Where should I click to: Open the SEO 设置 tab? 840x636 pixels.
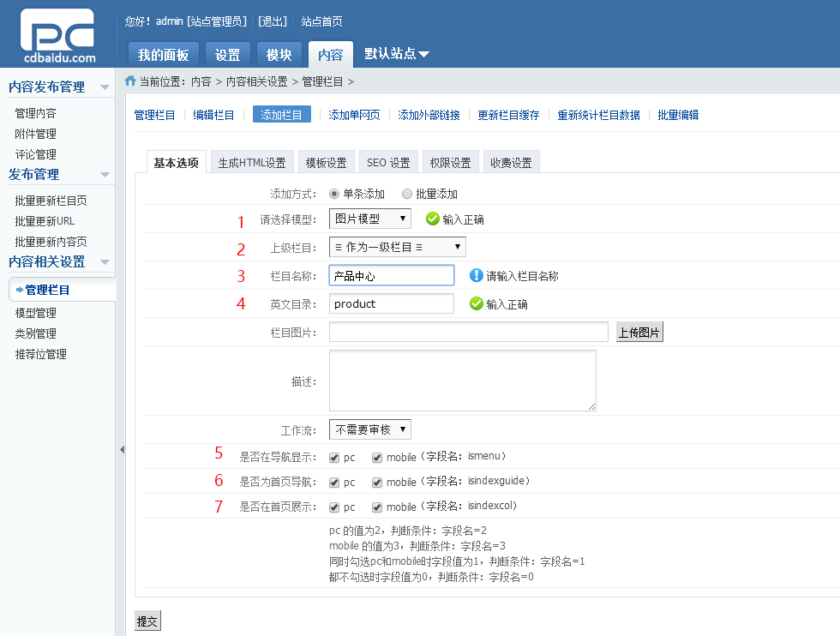click(x=388, y=162)
